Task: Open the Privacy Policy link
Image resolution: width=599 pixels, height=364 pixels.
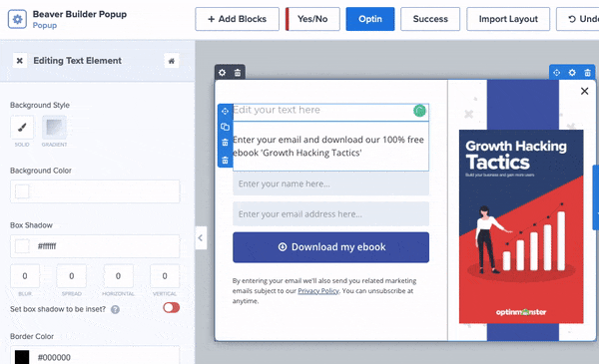Action: click(318, 291)
